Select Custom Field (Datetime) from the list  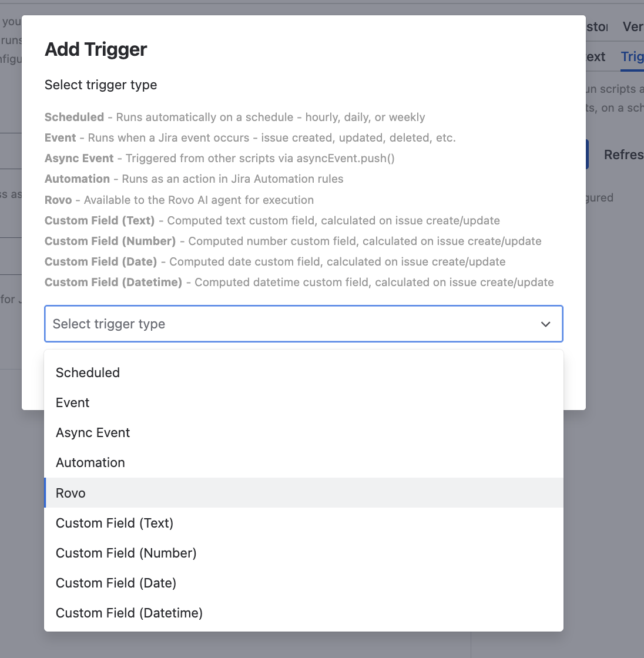click(x=129, y=613)
